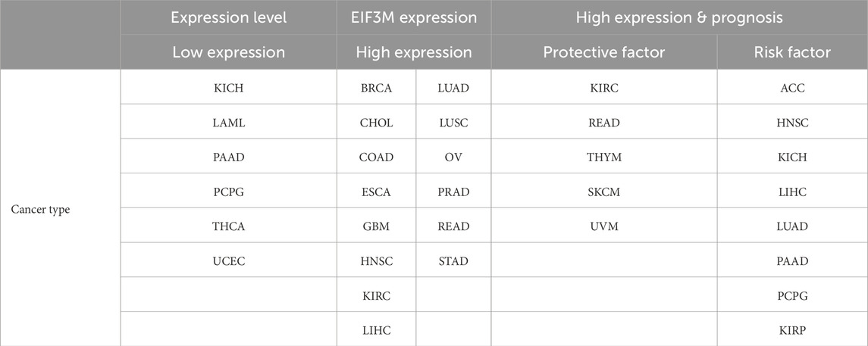Click the GBM entry
Image resolution: width=868 pixels, height=346 pixels.
376,226
